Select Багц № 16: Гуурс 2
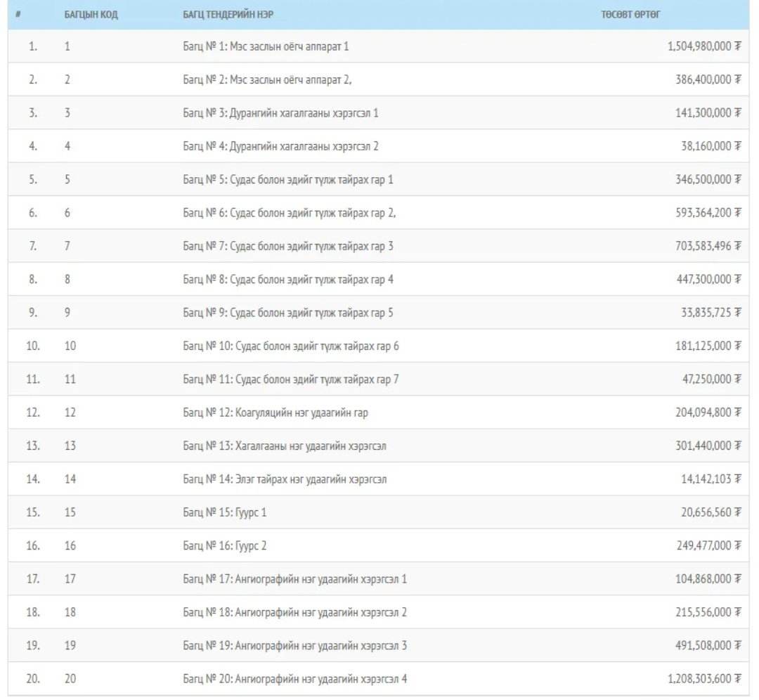The height and width of the screenshot is (700, 759). coord(225,545)
